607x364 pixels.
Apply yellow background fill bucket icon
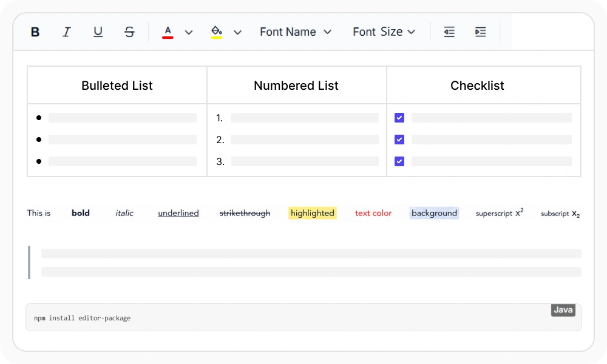[x=217, y=32]
